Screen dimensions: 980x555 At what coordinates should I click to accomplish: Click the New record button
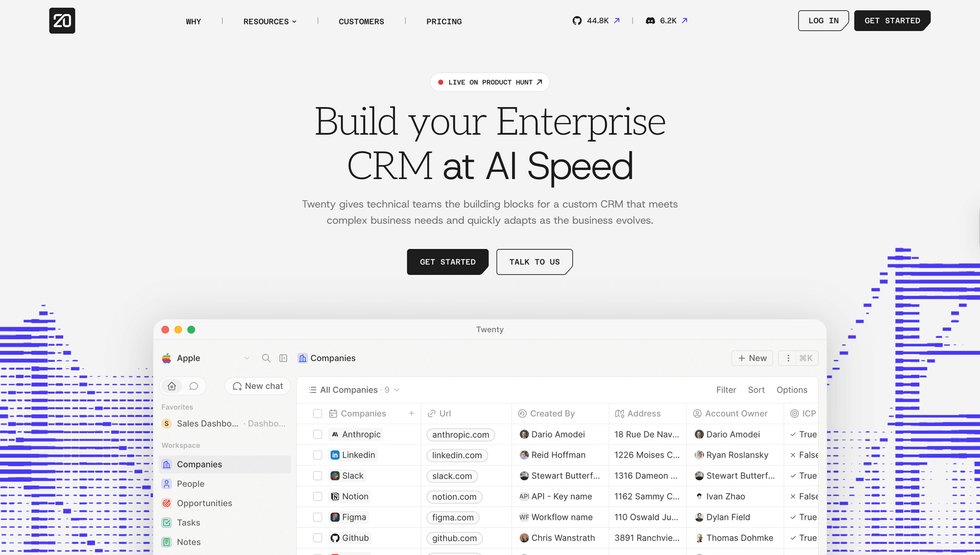tap(752, 358)
